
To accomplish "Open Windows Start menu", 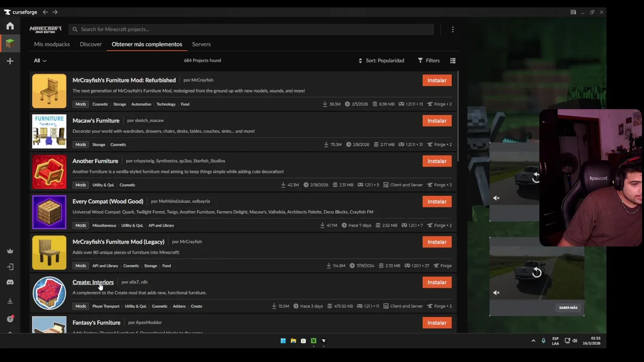I will click(x=283, y=341).
